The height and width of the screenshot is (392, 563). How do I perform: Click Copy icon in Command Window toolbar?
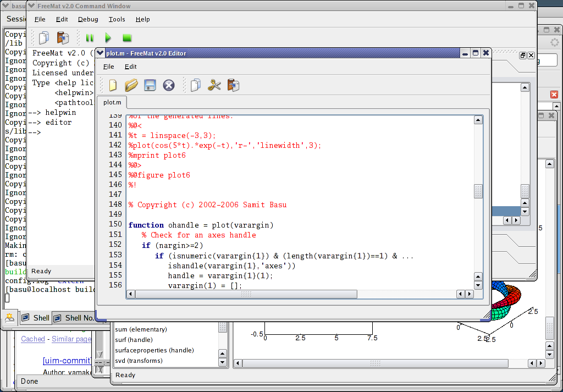44,38
